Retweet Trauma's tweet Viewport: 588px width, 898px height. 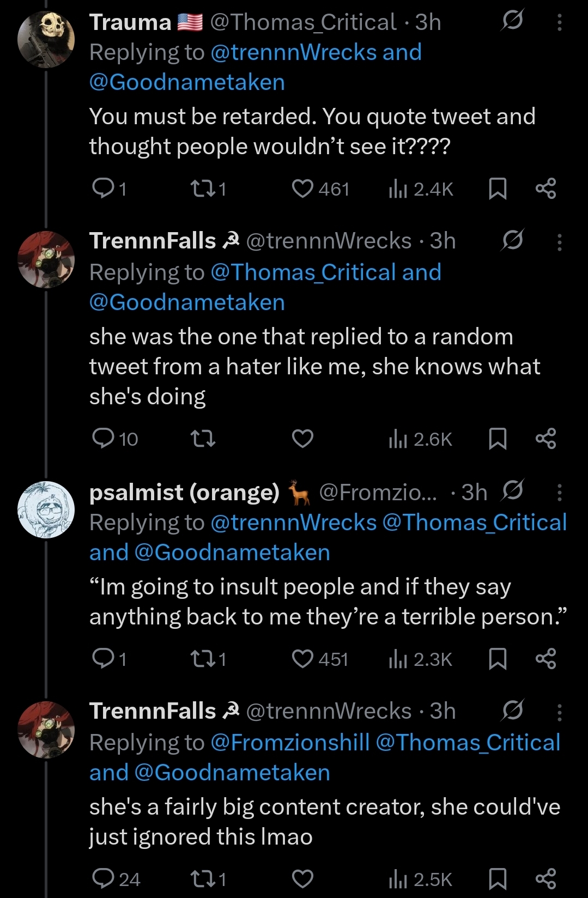(x=202, y=189)
